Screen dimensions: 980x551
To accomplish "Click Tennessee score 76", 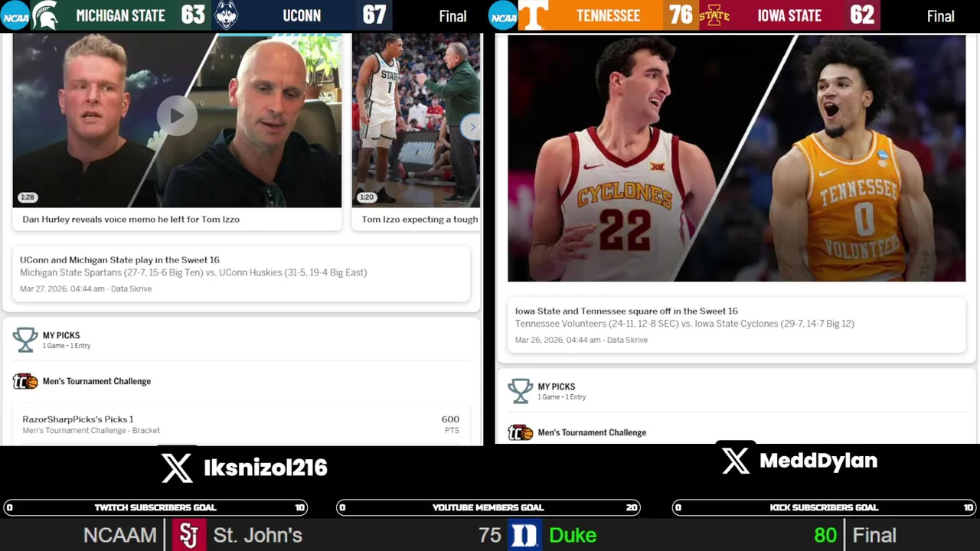I will pyautogui.click(x=680, y=15).
